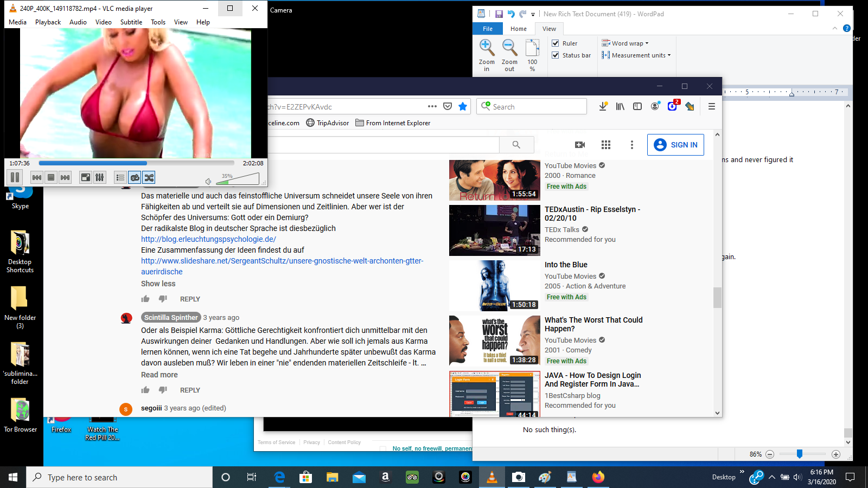
Task: Open YouTube apps grid
Action: (606, 145)
